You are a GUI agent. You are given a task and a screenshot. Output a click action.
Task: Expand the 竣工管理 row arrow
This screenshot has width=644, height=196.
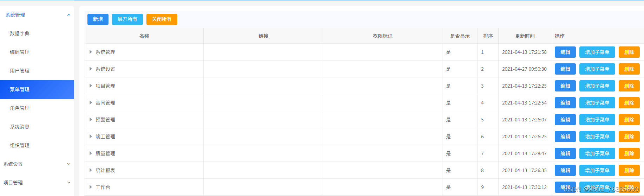(x=91, y=137)
